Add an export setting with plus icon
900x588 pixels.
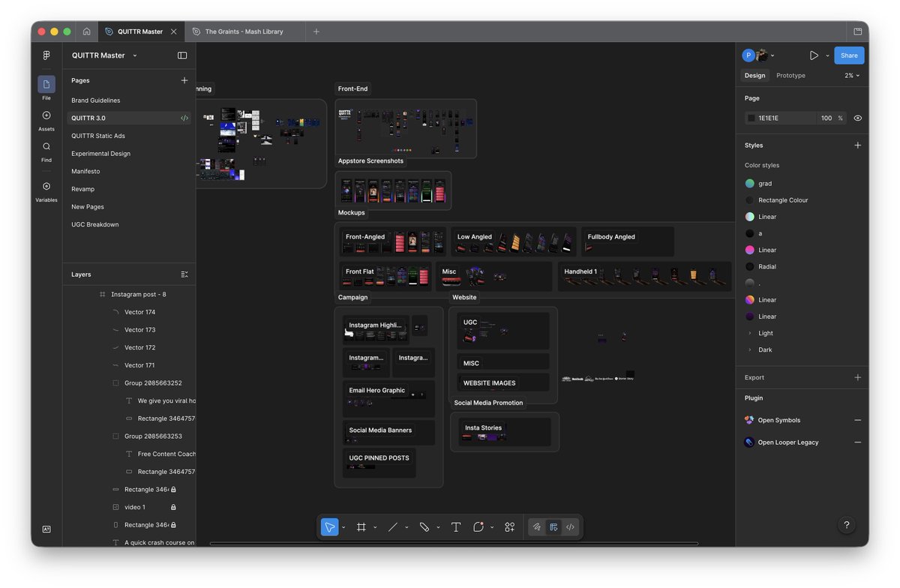(858, 377)
